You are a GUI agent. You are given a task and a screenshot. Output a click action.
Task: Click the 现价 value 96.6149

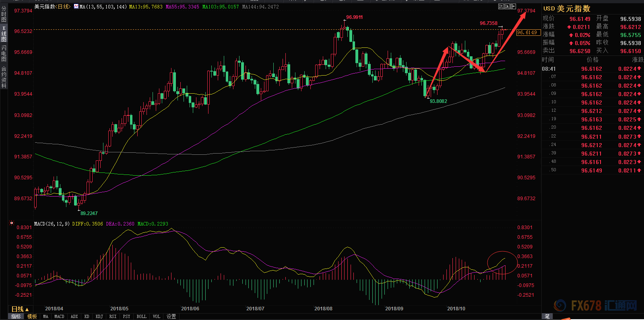point(580,19)
